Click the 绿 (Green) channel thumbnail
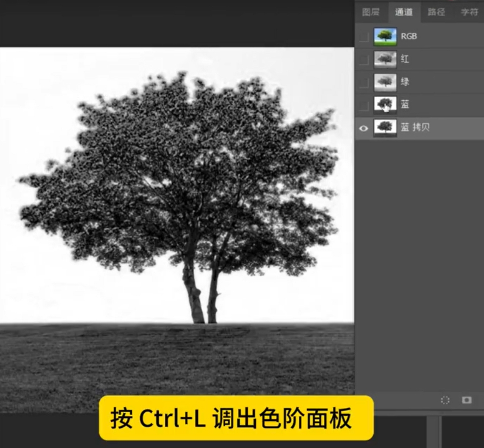This screenshot has height=448, width=484. click(385, 82)
